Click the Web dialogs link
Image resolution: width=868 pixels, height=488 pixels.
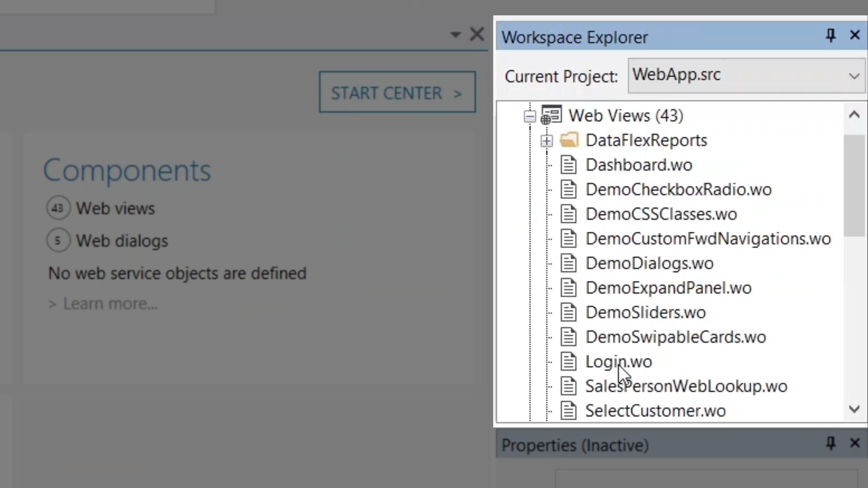click(x=122, y=241)
